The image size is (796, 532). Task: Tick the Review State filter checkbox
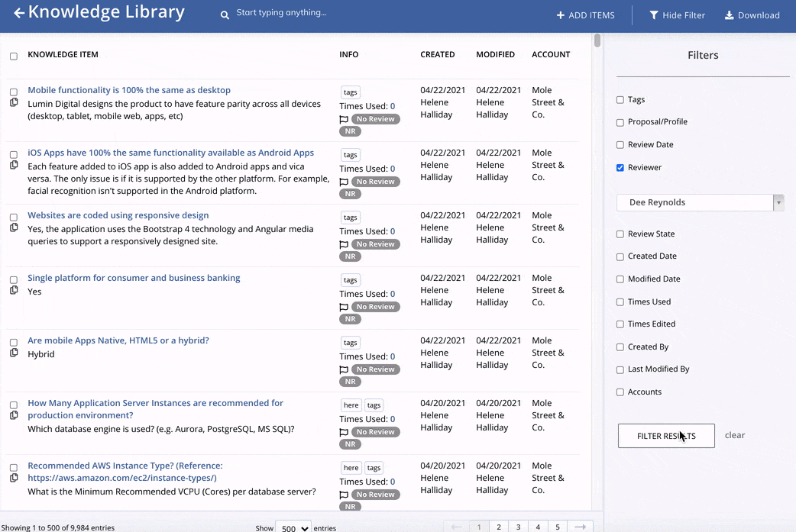pyautogui.click(x=620, y=234)
